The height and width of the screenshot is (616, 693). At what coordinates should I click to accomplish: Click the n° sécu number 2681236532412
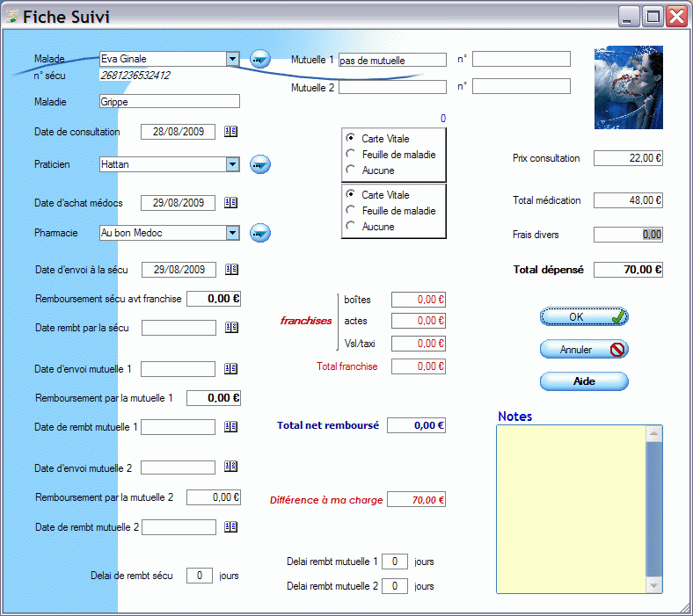(135, 76)
